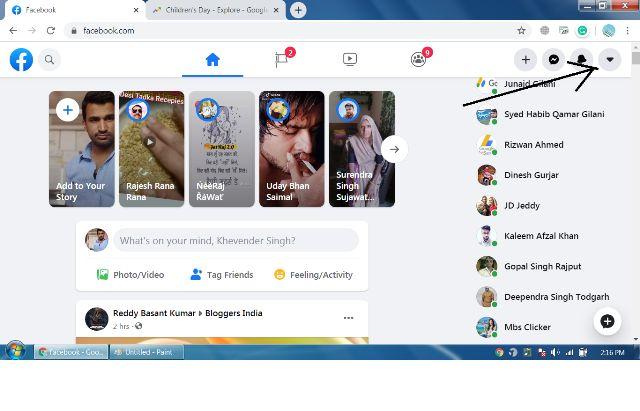Click the page vertical scrollbar thumb
The width and height of the screenshot is (640, 411).
[x=636, y=58]
